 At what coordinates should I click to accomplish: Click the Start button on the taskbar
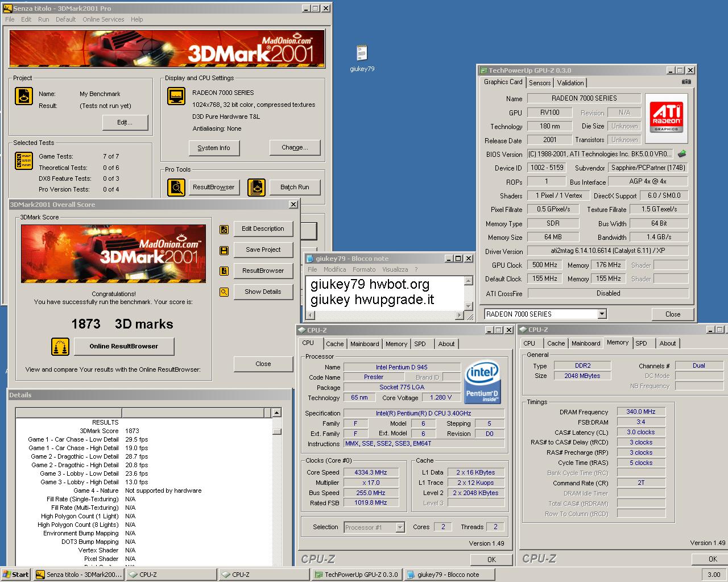pos(16,575)
